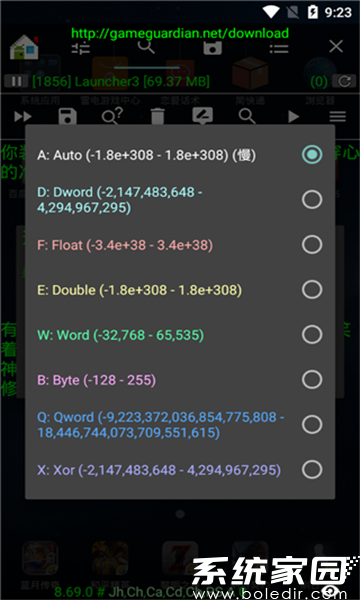Choose F: Float value type
360x600 pixels.
tap(180, 245)
